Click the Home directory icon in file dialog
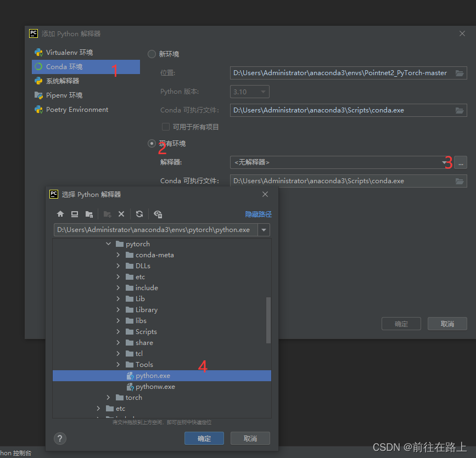Screen dimensions: 476x458 click(60, 214)
